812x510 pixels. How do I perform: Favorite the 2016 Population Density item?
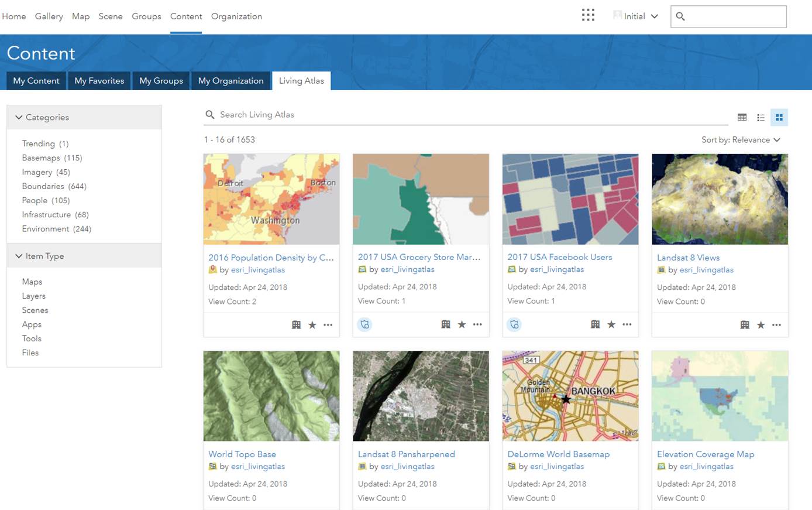click(x=312, y=325)
